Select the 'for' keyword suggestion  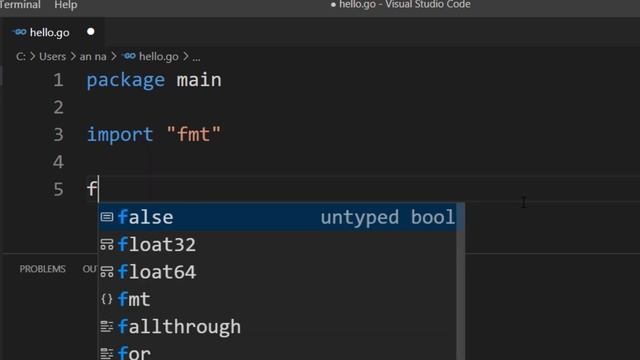point(278,351)
